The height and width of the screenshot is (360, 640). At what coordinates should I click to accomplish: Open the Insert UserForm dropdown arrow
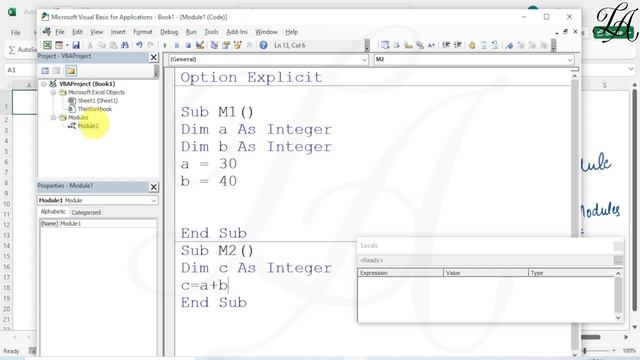pyautogui.click(x=67, y=45)
